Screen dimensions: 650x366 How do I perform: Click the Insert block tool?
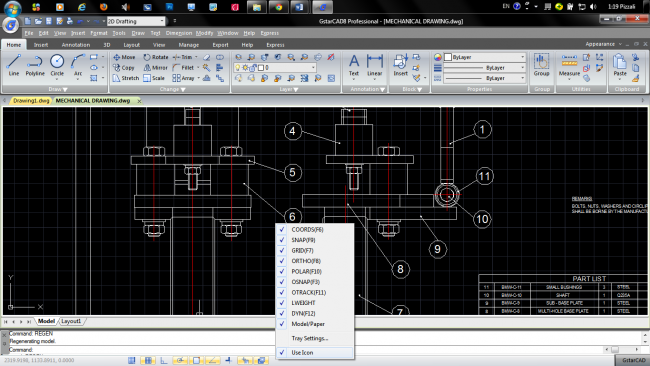pos(400,65)
